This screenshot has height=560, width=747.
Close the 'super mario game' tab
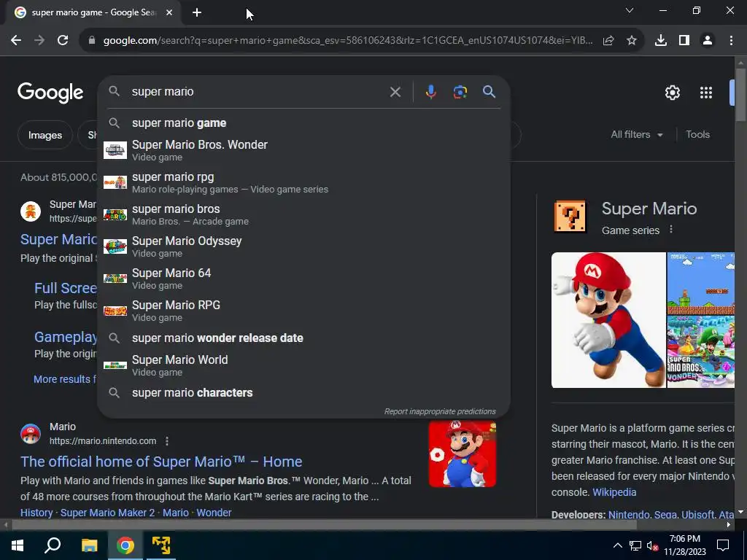(x=169, y=13)
